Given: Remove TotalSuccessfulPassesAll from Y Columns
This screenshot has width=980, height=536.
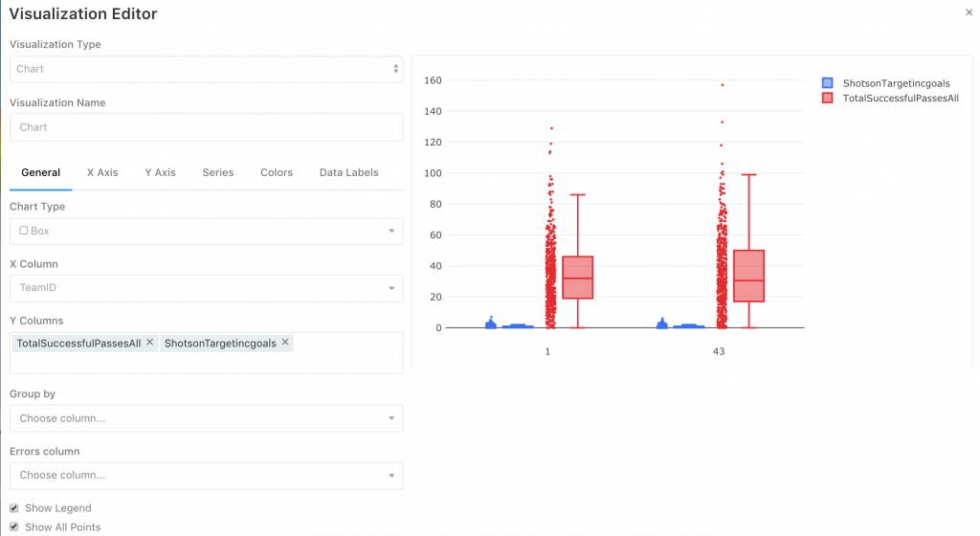Looking at the screenshot, I should click(x=150, y=343).
